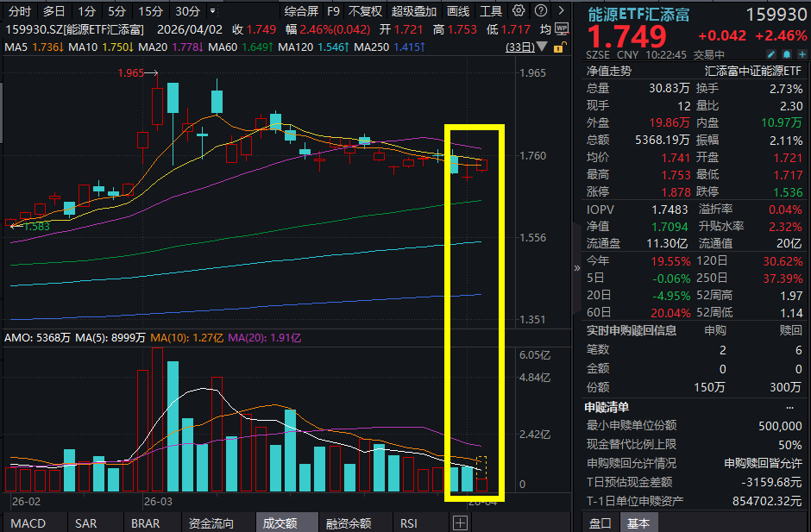Click the F9 button in the toolbar
811x532 pixels.
(x=334, y=11)
